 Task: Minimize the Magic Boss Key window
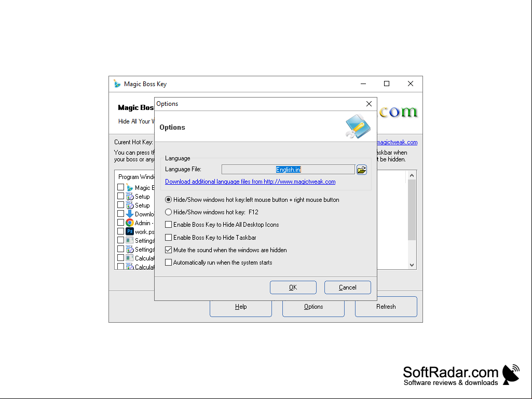coord(363,84)
